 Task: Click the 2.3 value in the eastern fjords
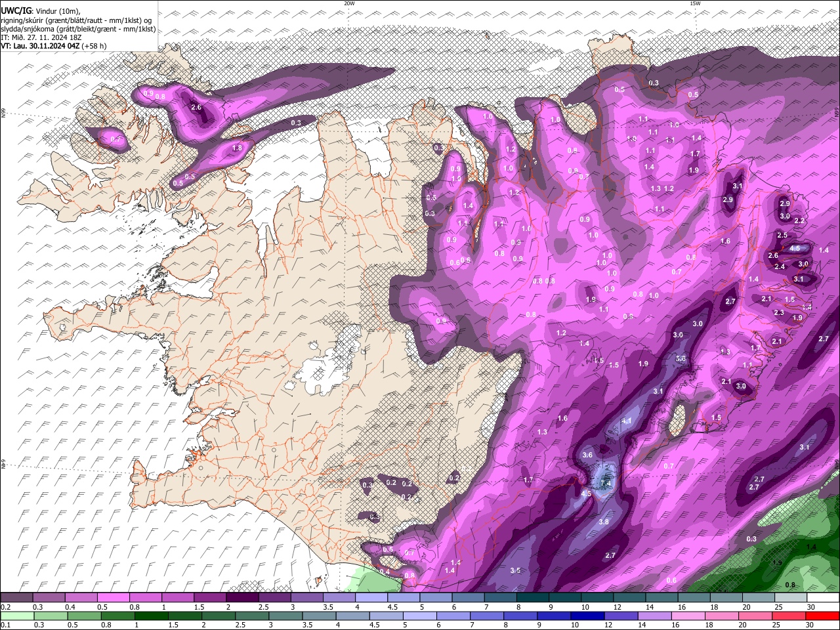pos(779,313)
